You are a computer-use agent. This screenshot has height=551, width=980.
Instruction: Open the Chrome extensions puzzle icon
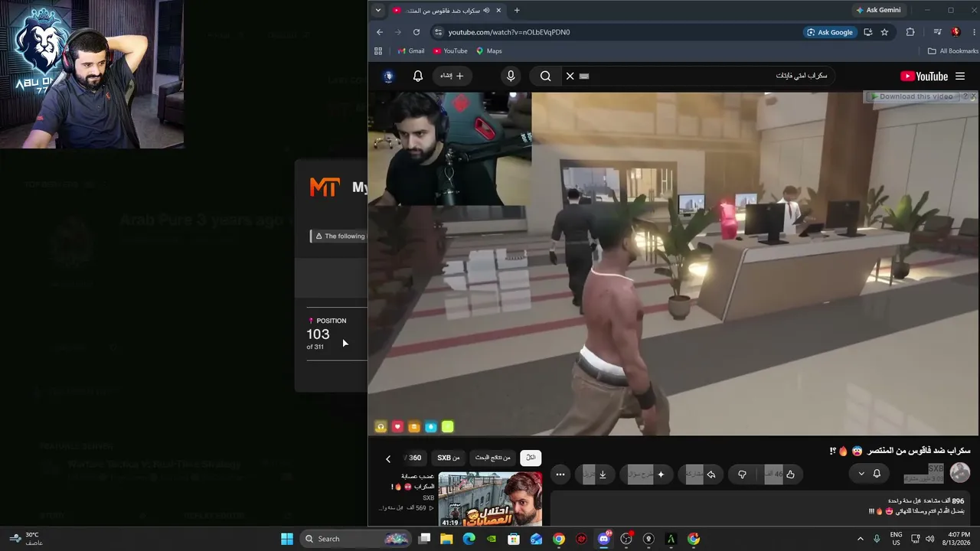point(910,32)
